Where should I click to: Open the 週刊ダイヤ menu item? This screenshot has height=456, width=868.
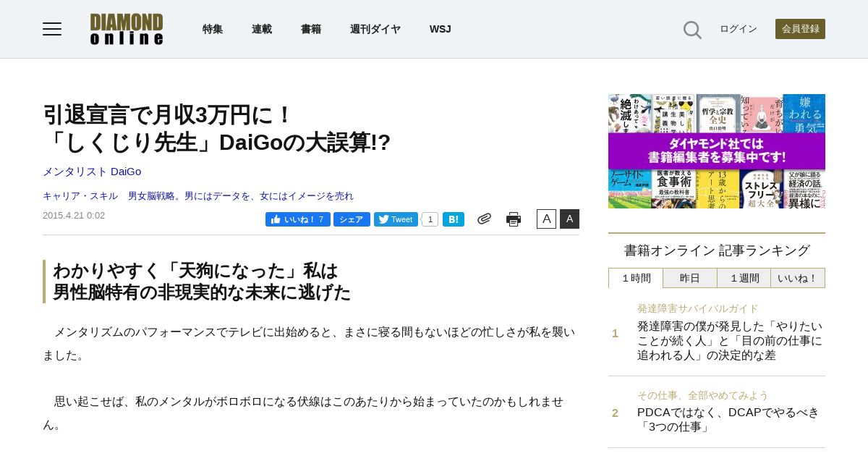(x=375, y=29)
